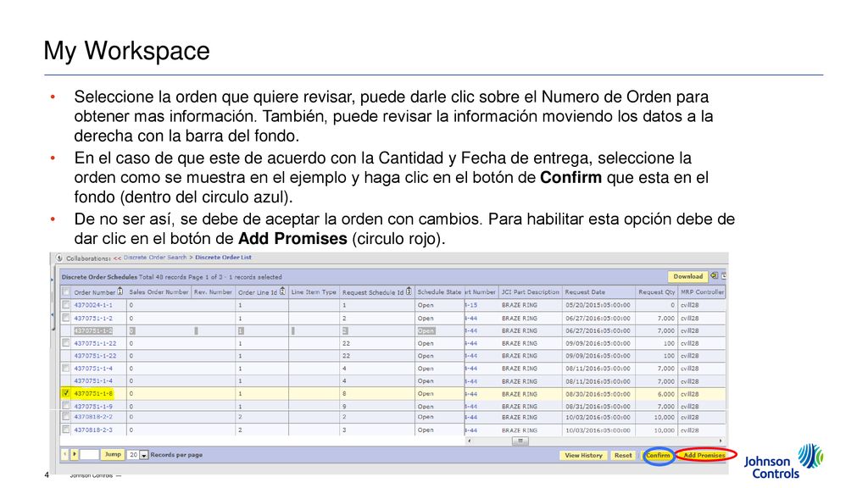Go to previous page with arrow icon
The width and height of the screenshot is (868, 488).
[64, 454]
